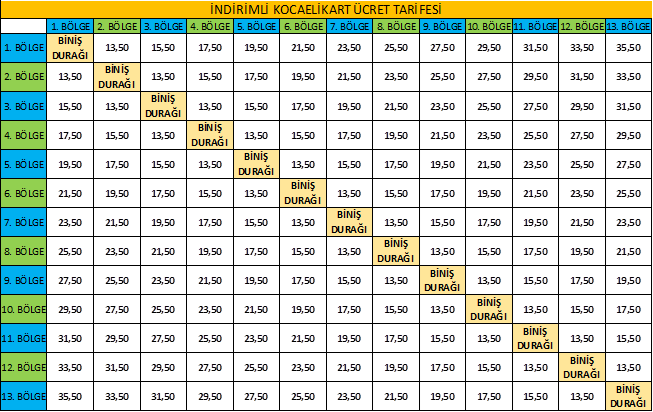Select the 1. BÖLGE row header

23,46
